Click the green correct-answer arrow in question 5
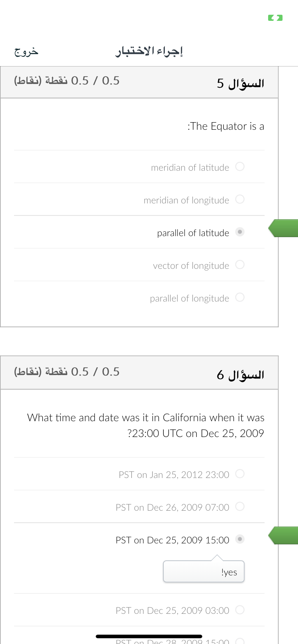 click(283, 228)
